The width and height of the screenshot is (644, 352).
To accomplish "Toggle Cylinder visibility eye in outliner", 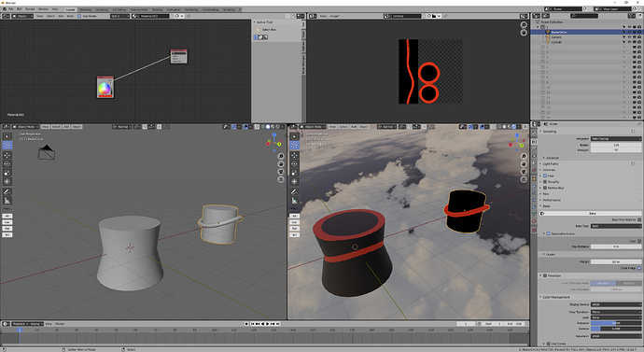I will coord(629,42).
